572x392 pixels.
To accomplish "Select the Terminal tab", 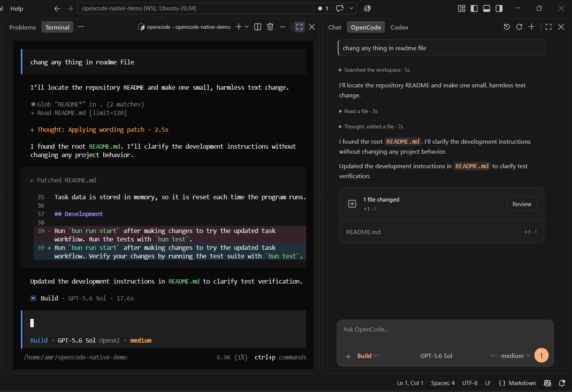I will tap(57, 27).
